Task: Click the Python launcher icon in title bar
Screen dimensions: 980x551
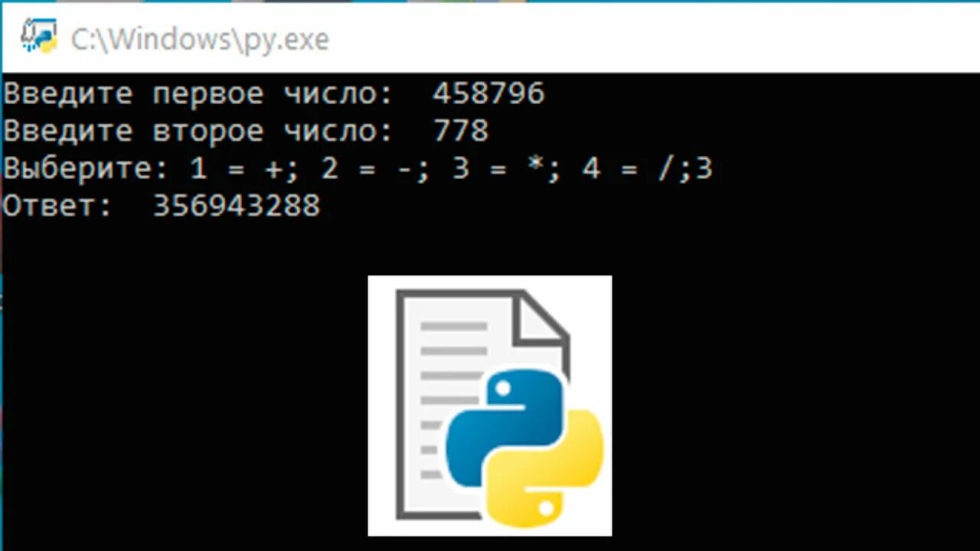Action: pyautogui.click(x=38, y=37)
